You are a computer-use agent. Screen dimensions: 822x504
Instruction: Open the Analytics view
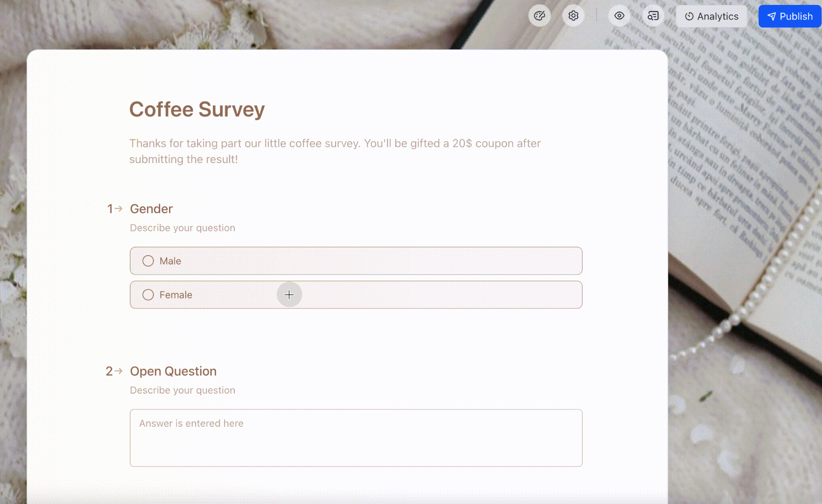click(712, 17)
